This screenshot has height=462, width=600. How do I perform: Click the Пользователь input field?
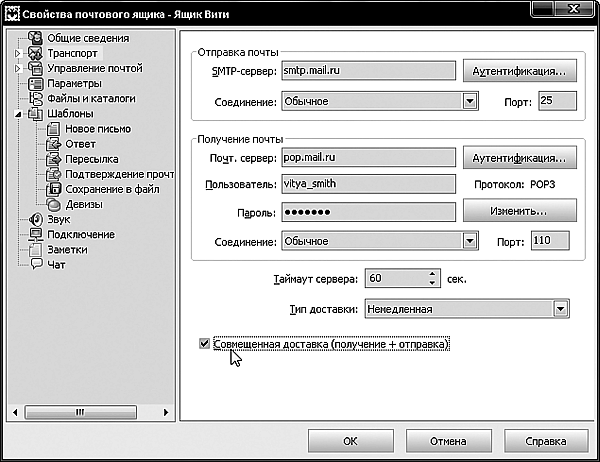click(367, 185)
